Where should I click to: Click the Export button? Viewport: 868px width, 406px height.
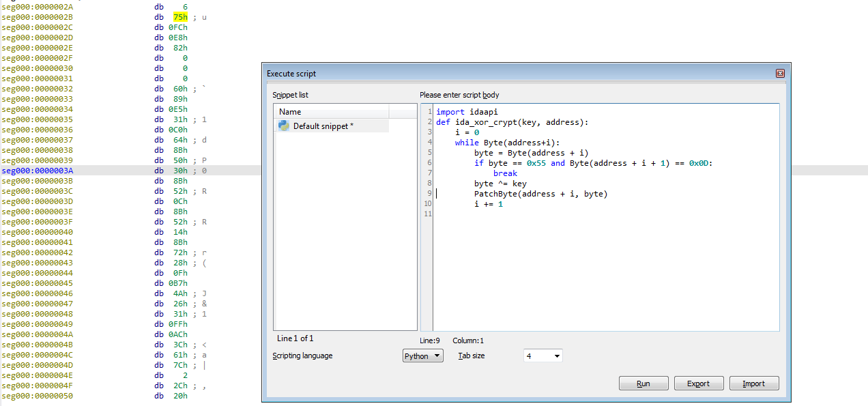698,383
